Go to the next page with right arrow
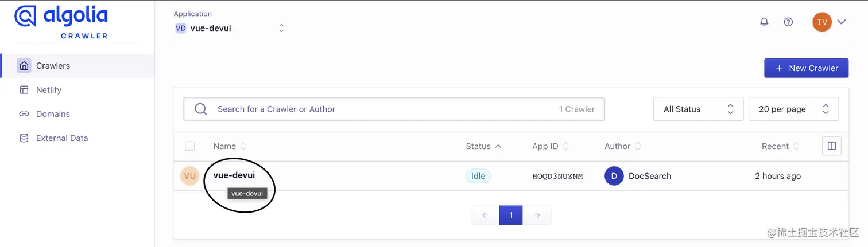The height and width of the screenshot is (247, 868). click(537, 215)
